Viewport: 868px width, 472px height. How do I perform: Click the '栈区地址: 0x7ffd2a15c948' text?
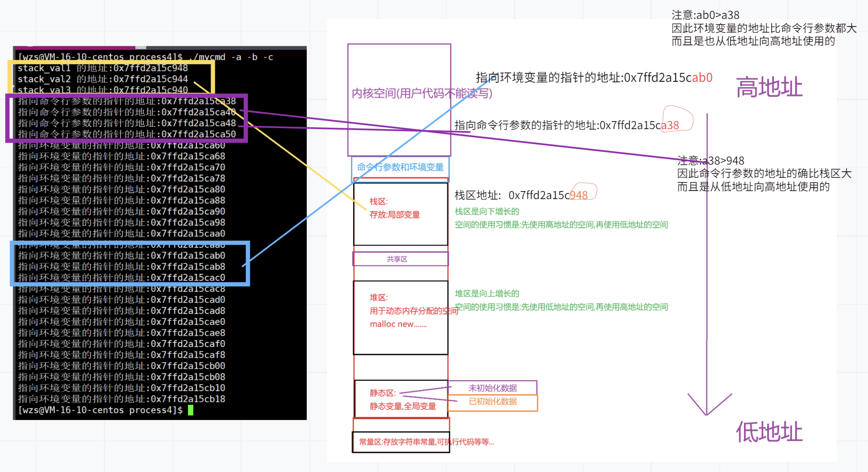tap(521, 195)
